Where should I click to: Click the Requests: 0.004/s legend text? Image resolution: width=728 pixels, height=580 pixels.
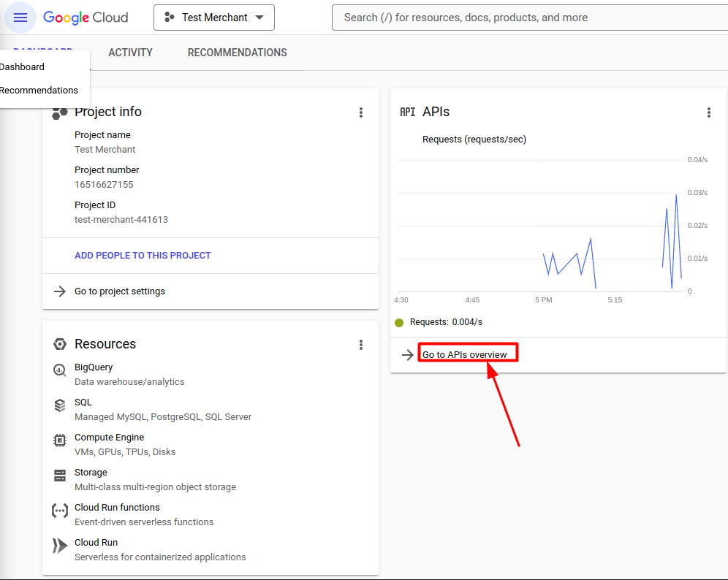coord(446,322)
